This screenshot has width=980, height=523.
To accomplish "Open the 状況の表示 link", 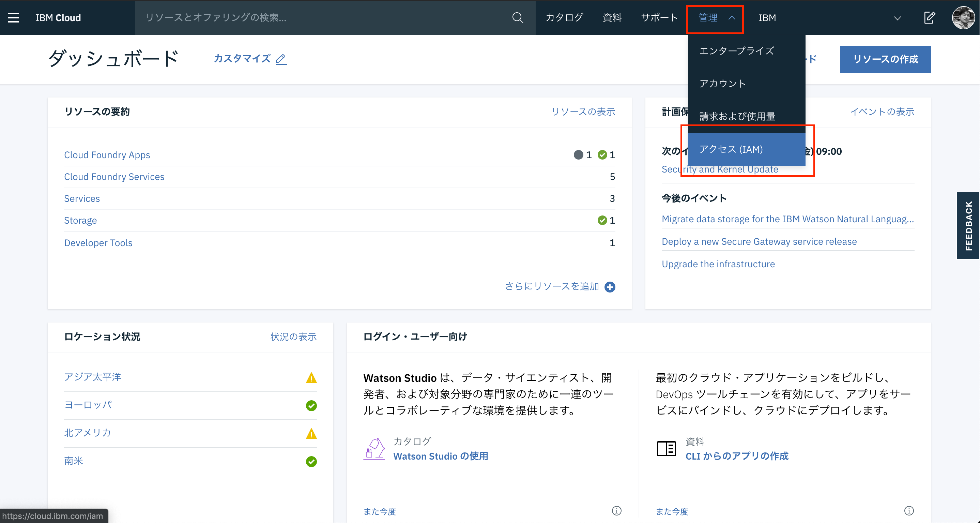I will click(293, 337).
